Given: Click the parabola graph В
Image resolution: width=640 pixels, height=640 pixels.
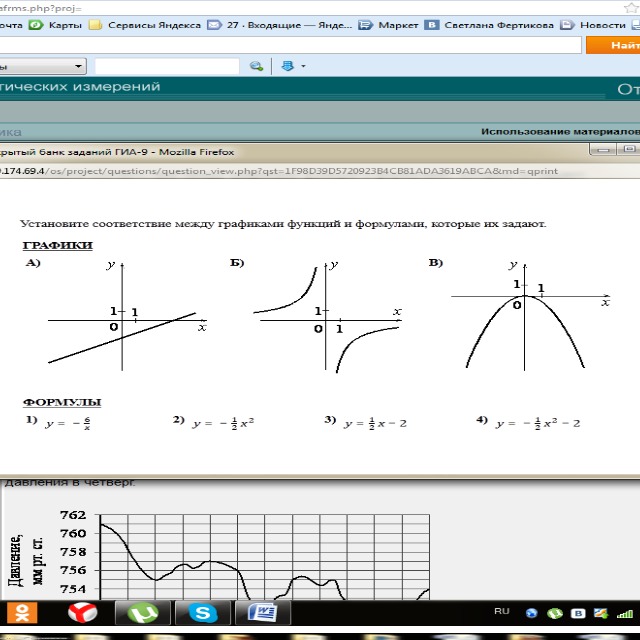Looking at the screenshot, I should 530,316.
